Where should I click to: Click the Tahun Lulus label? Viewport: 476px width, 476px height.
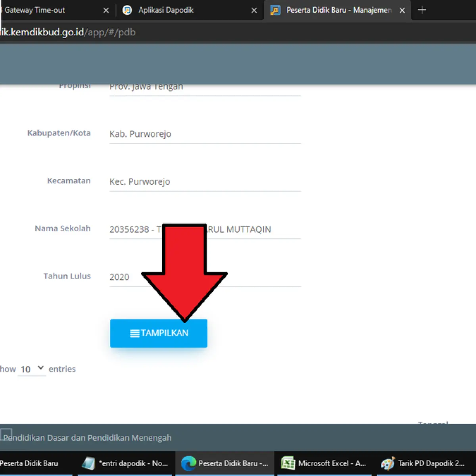click(x=67, y=276)
